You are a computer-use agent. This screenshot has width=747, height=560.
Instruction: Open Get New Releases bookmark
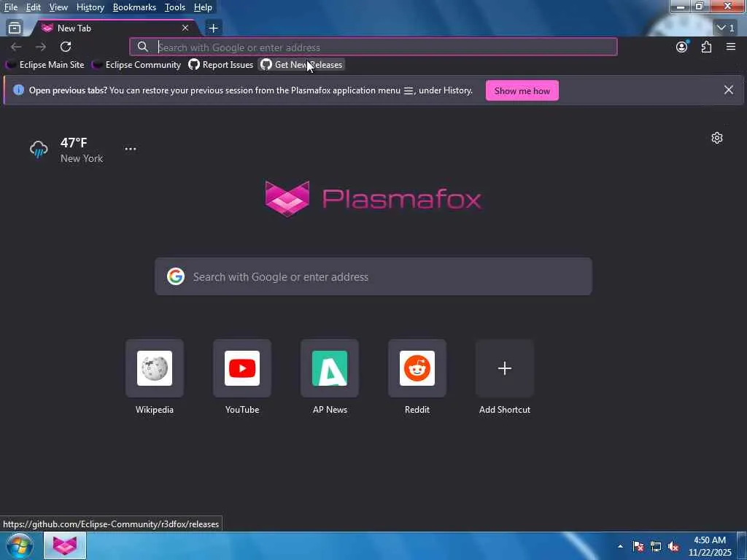[301, 65]
